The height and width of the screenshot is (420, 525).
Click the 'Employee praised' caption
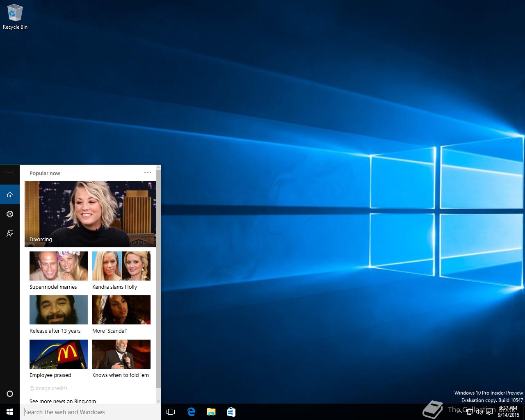(50, 375)
